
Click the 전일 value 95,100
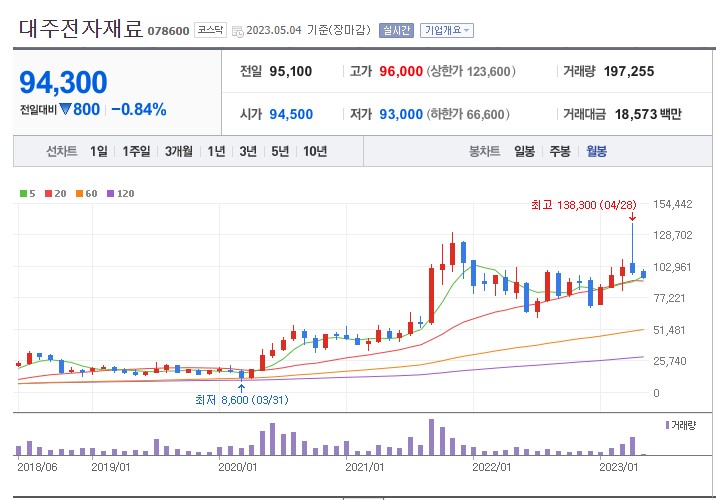click(x=290, y=71)
